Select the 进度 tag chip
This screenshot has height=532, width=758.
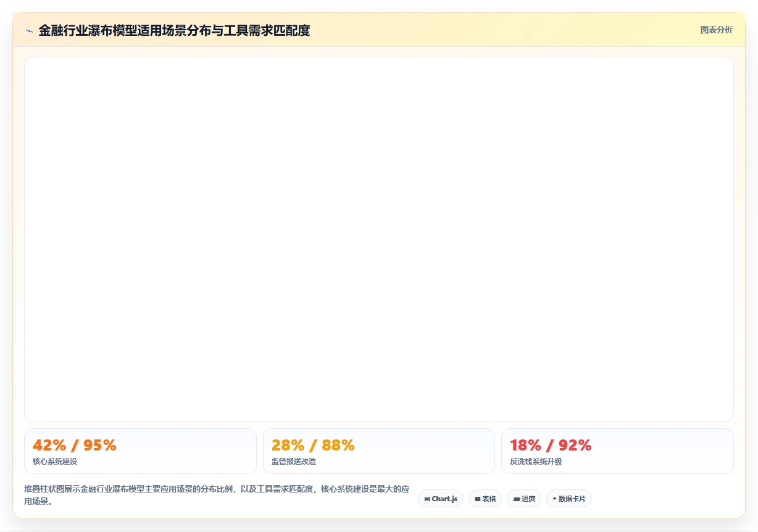[x=524, y=499]
